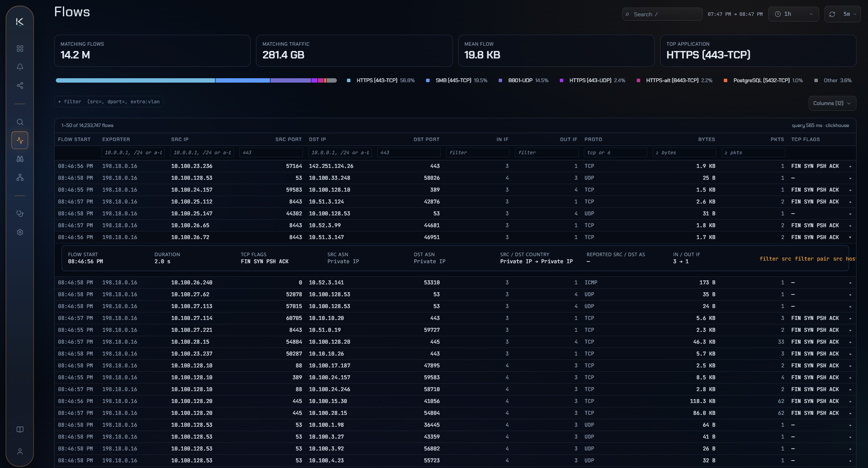Click source IP 10.100.23.236
The height and width of the screenshot is (468, 868).
pos(192,166)
